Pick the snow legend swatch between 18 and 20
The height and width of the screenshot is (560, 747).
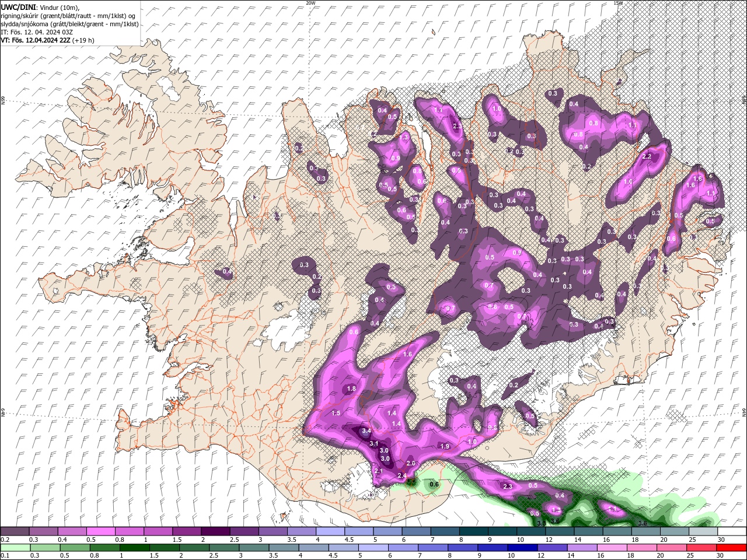tap(646, 531)
